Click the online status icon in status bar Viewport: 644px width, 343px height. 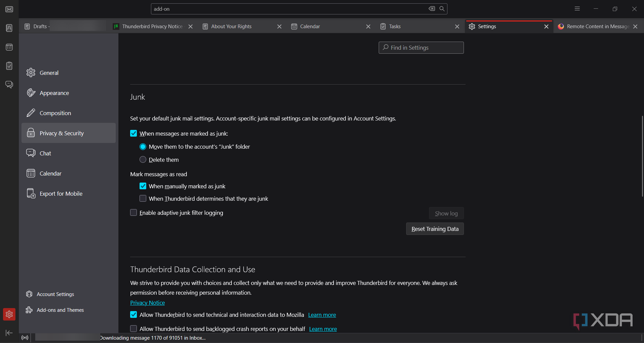pos(25,338)
